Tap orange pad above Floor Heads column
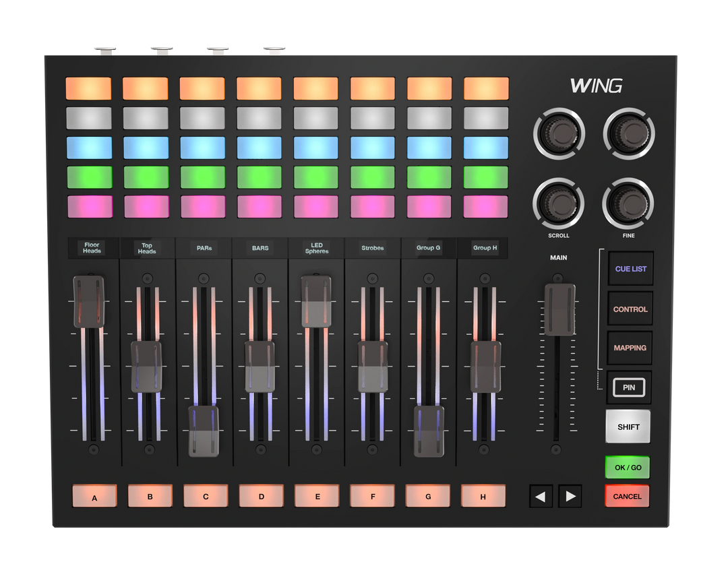This screenshot has height=566, width=728. click(x=89, y=89)
